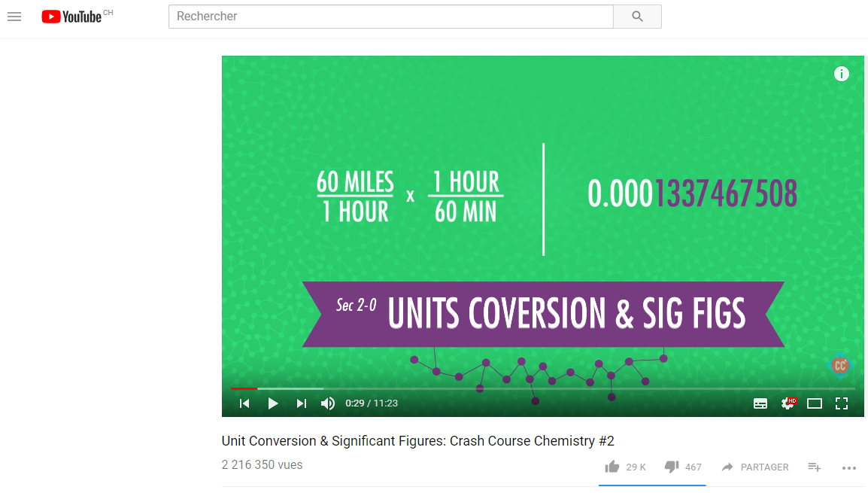Image resolution: width=868 pixels, height=493 pixels.
Task: Dislike the video with thumbs down
Action: [x=672, y=467]
